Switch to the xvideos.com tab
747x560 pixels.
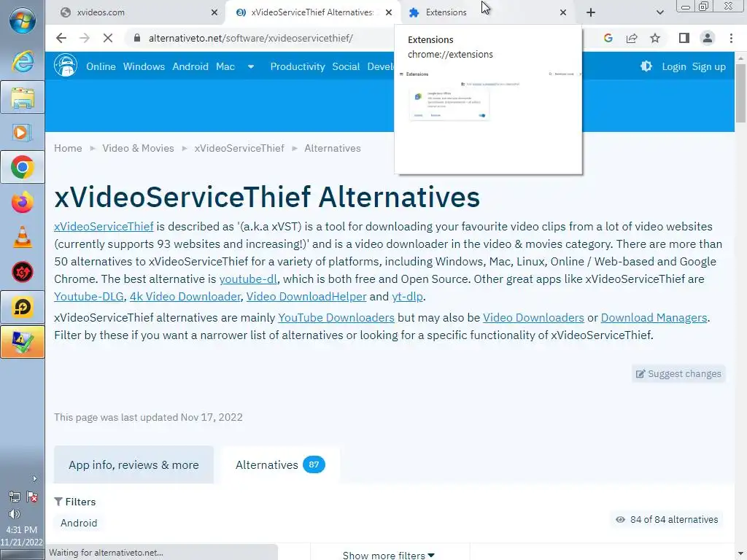point(133,12)
